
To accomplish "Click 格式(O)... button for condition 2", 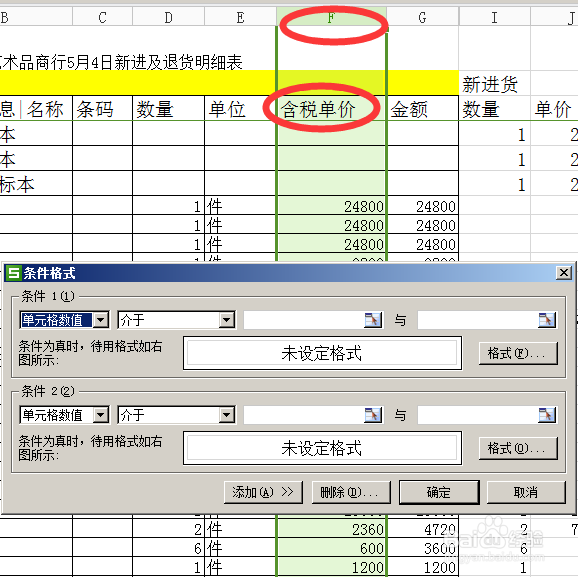I will (x=518, y=448).
